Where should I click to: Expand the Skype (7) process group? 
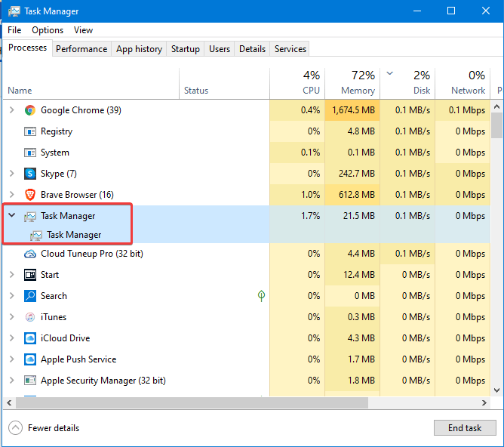[12, 174]
